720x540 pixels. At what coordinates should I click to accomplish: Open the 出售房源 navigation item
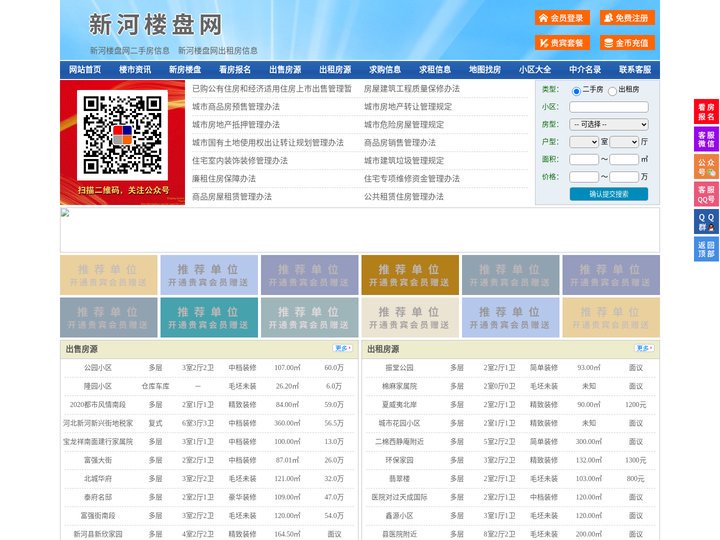(x=285, y=70)
